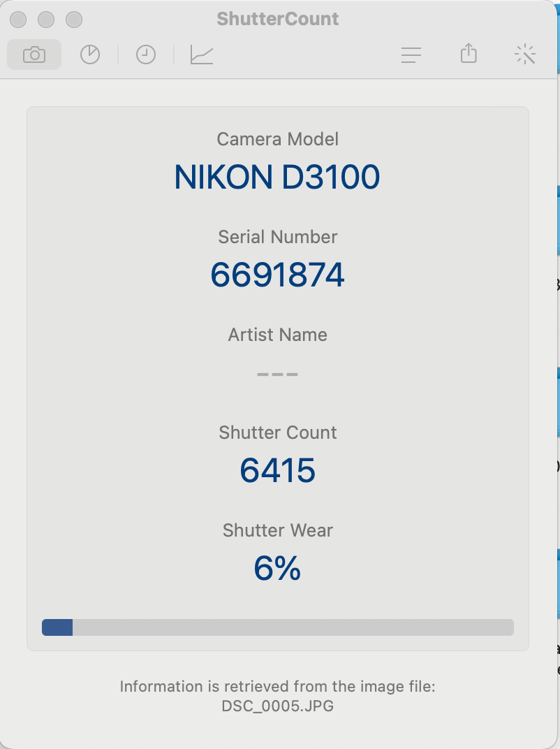Click the Camera Model label

277,139
